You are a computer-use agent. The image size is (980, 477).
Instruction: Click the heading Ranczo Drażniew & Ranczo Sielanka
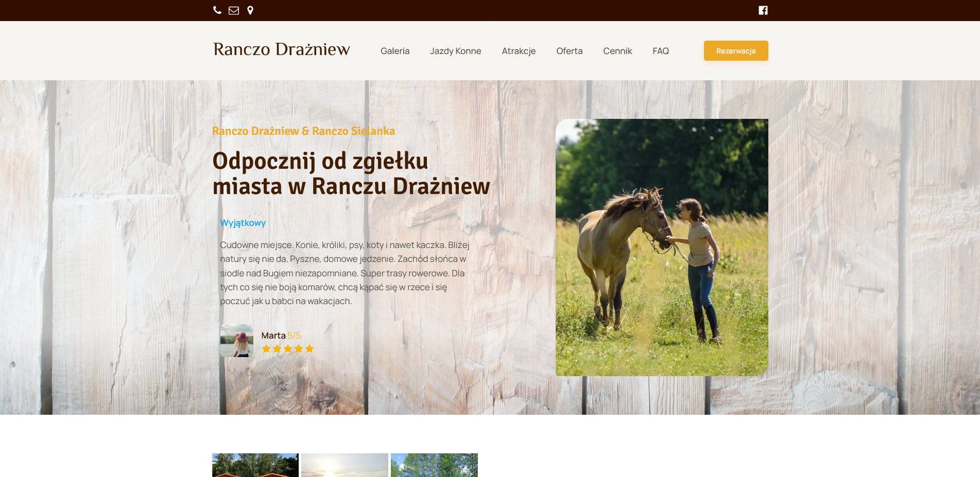coord(303,131)
